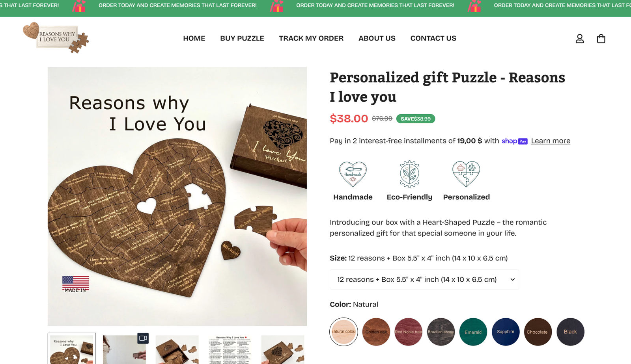Pick the Sapphire color swatch

coord(505,332)
